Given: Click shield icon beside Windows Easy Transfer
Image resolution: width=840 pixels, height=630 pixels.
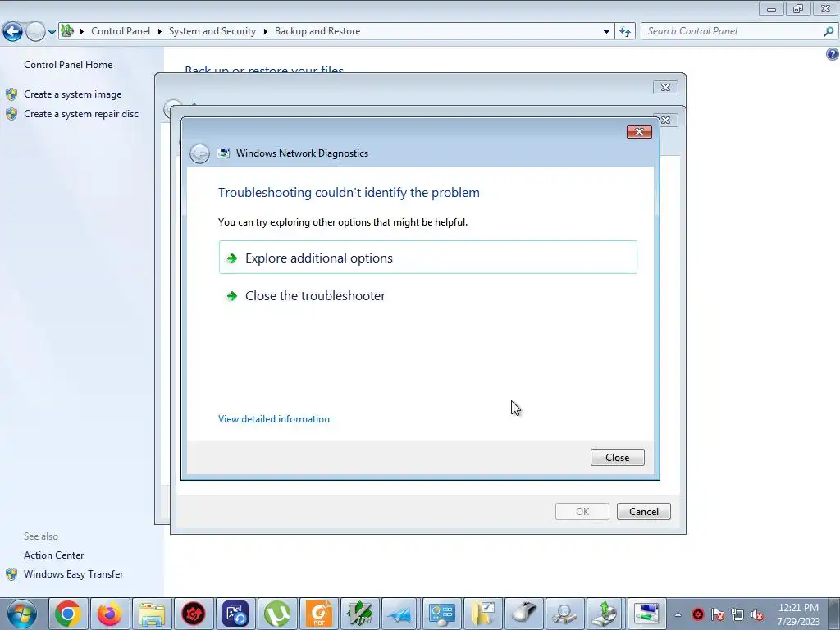Looking at the screenshot, I should click(11, 574).
